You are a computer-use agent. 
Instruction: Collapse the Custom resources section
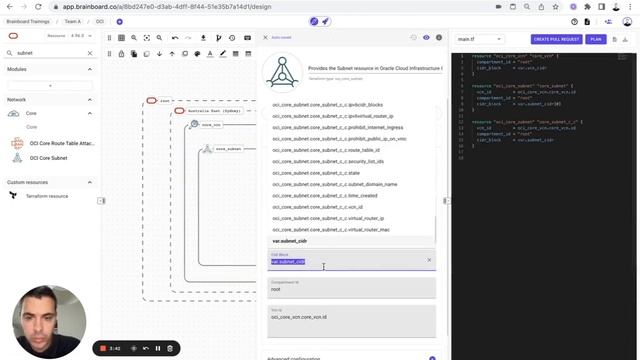[90, 182]
